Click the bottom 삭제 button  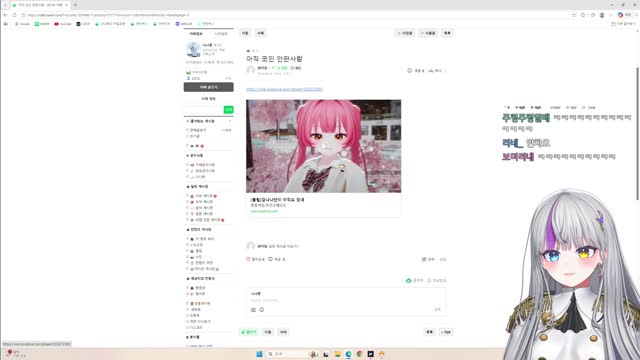tap(283, 332)
